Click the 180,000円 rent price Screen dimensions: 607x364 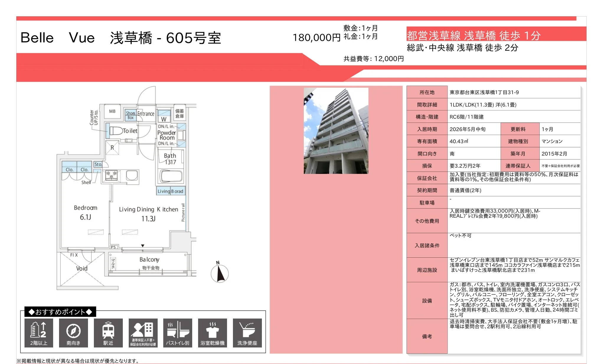click(316, 37)
